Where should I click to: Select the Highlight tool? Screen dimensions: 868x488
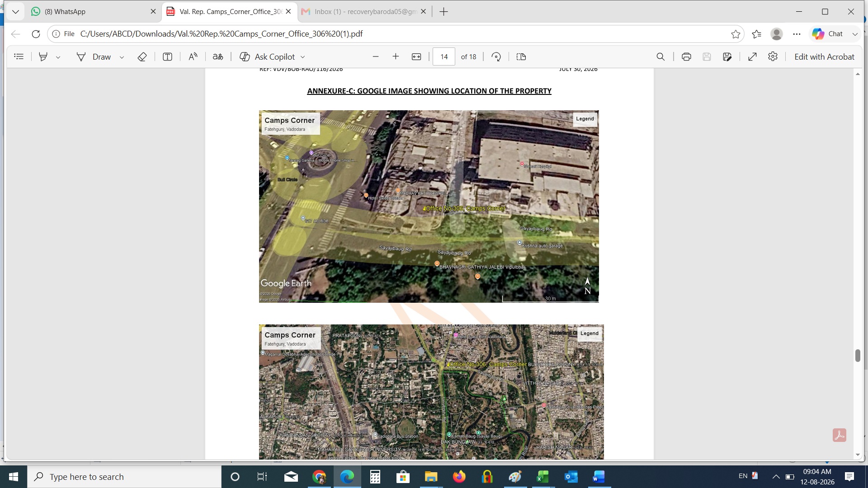point(43,56)
